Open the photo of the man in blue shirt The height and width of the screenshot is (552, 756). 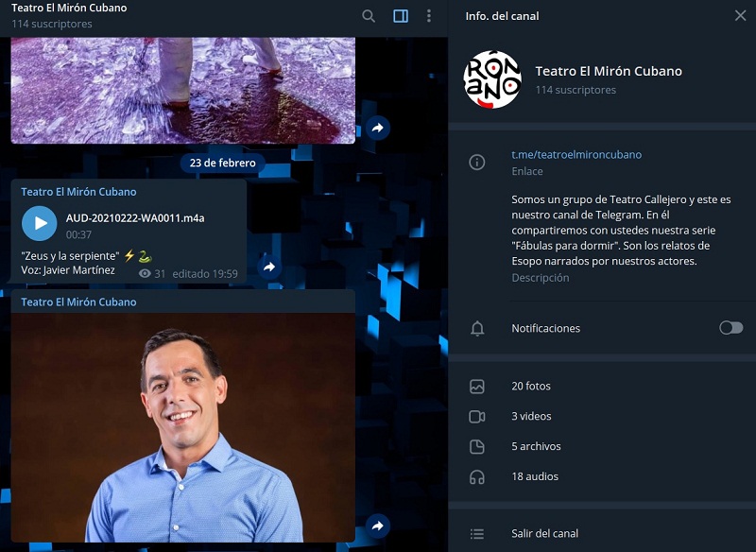pos(183,427)
